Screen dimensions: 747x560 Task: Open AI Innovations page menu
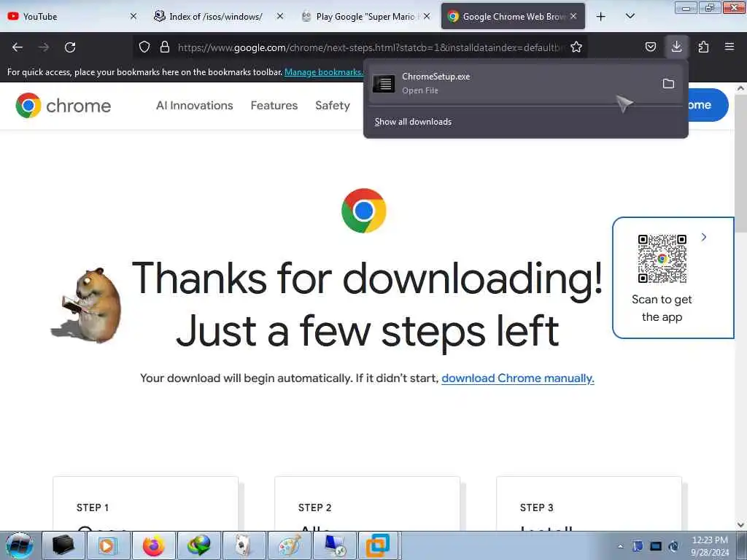pyautogui.click(x=194, y=105)
